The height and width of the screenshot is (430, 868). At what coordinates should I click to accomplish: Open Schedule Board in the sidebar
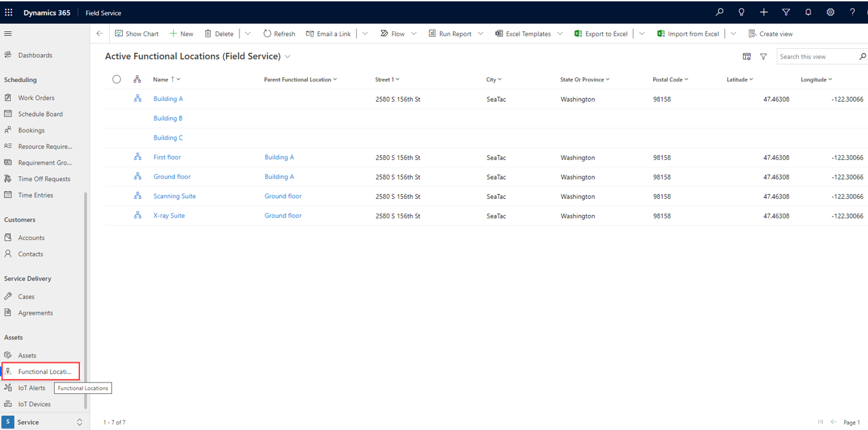[40, 114]
